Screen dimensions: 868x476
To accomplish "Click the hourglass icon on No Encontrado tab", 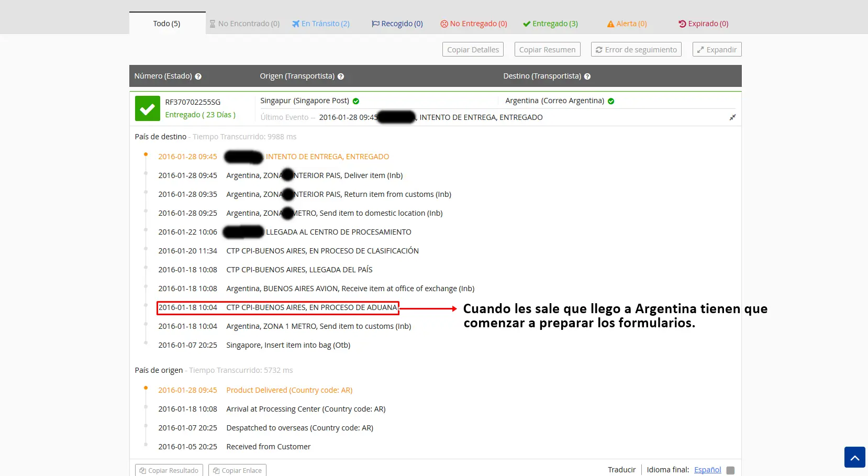I will coord(213,24).
